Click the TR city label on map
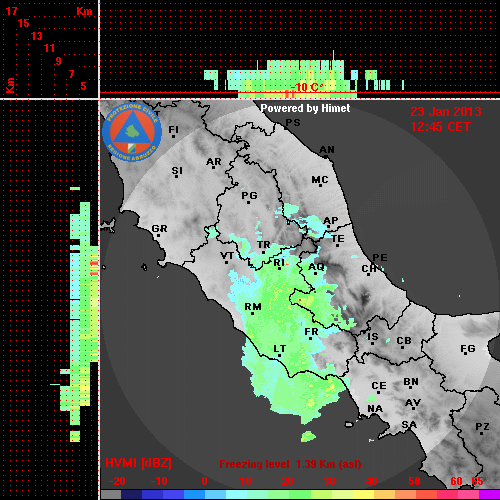 (x=264, y=245)
